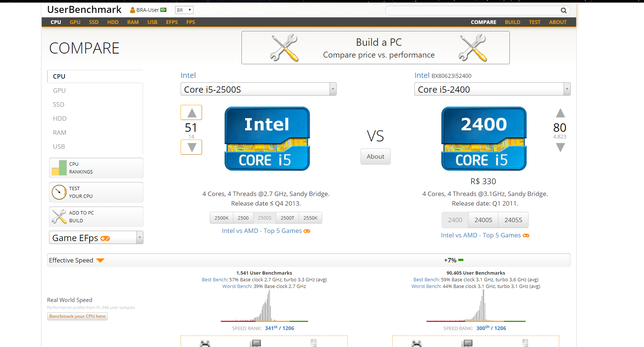644x347 pixels.
Task: Click the Build a PC banner title
Action: 379,42
